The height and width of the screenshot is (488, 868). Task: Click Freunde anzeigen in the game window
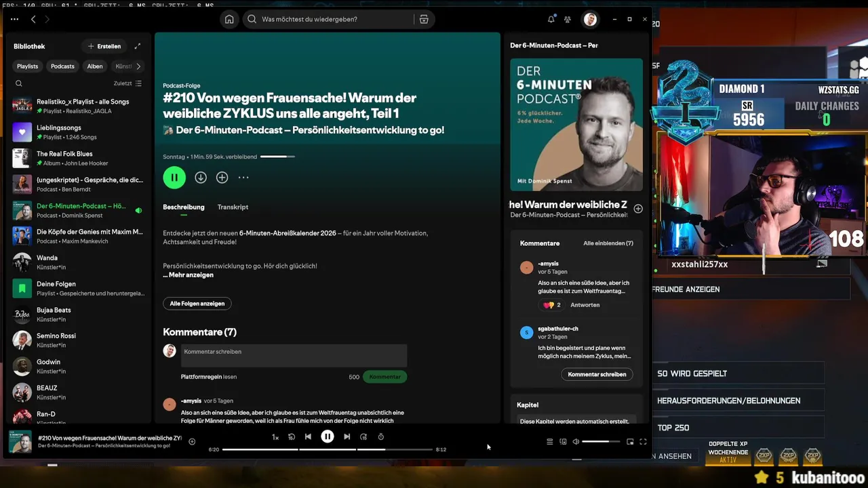click(686, 289)
